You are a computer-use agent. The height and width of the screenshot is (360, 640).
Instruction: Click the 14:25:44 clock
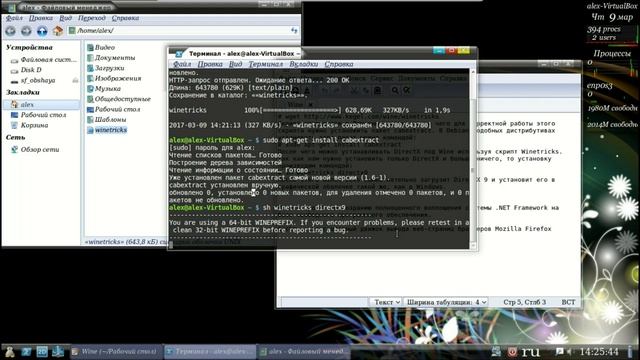(x=599, y=351)
